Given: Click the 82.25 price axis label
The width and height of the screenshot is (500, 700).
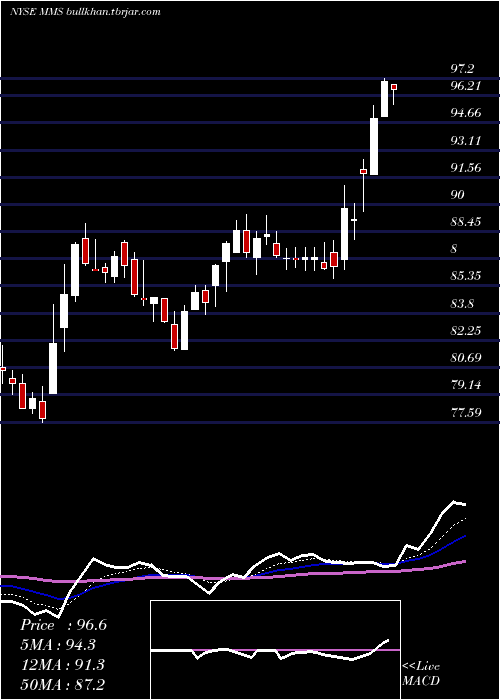Looking at the screenshot, I should 466,331.
